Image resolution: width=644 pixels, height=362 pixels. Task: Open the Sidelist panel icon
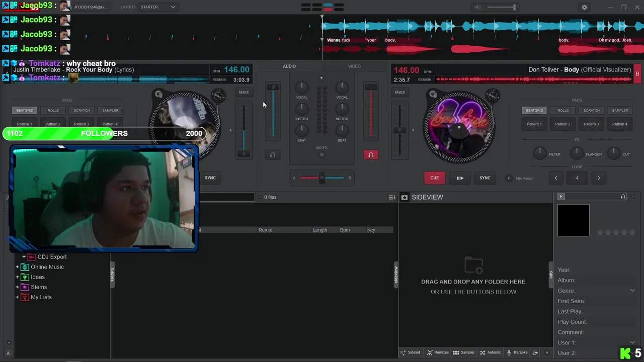404,352
